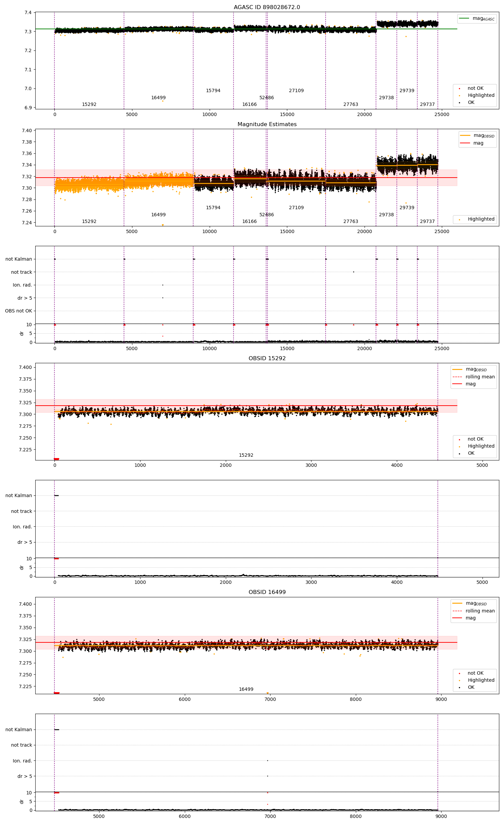Click the 16499 label inside OBSID 16499 plot

(246, 689)
